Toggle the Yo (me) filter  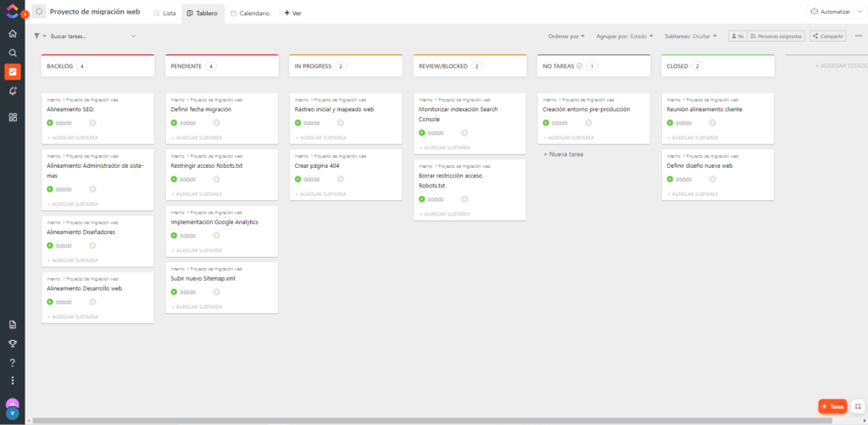[x=737, y=36]
